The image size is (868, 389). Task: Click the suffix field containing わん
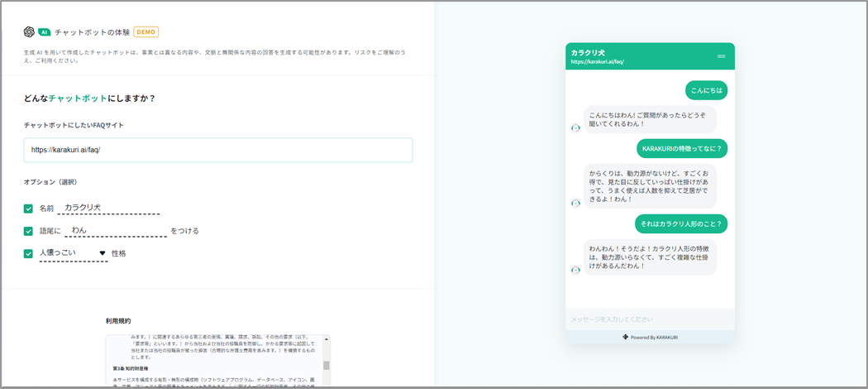click(x=116, y=230)
